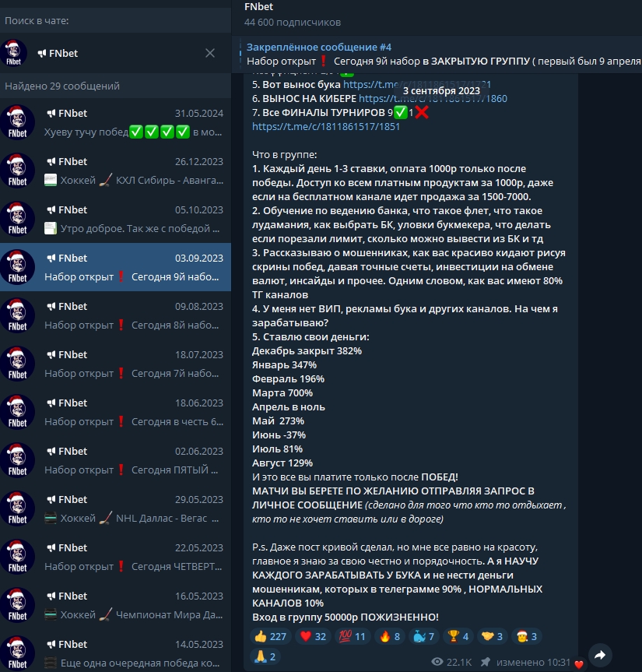Clear the FNbet search filter with X
This screenshot has width=642, height=672.
pos(210,53)
